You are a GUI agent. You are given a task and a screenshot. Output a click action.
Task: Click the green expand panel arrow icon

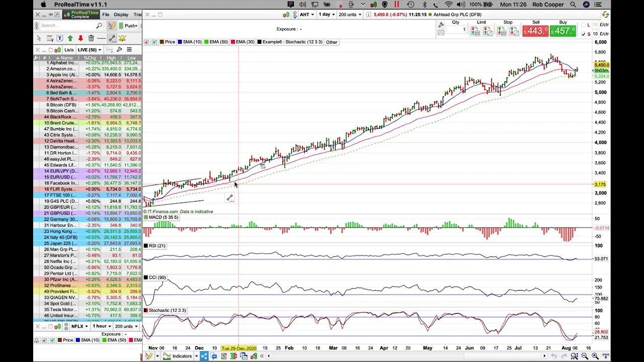pos(154,42)
